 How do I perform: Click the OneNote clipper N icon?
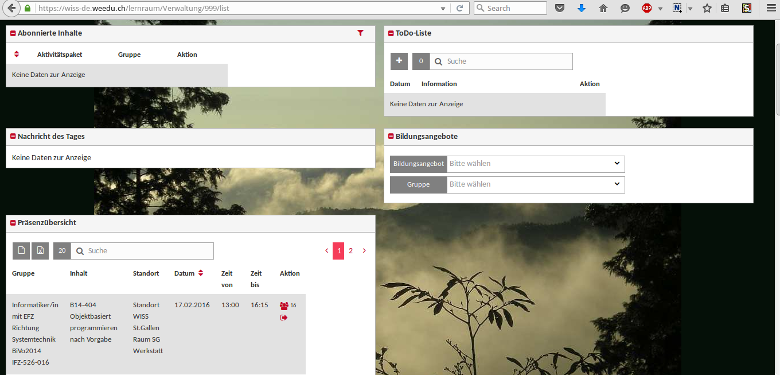pyautogui.click(x=677, y=8)
